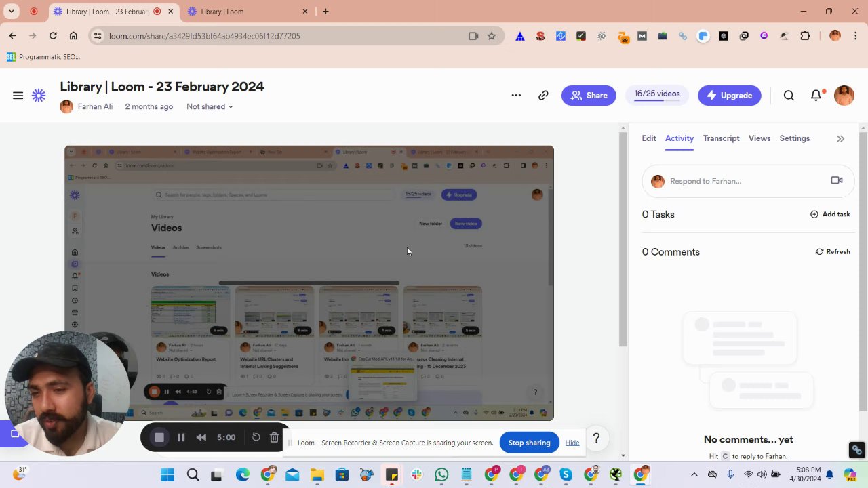The width and height of the screenshot is (868, 488).
Task: Click the Upgrade button
Action: tap(730, 96)
